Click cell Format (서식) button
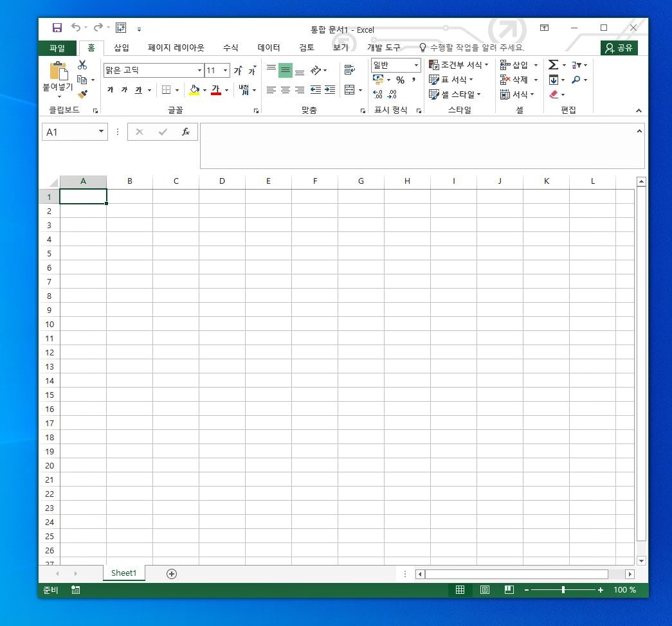 click(x=517, y=94)
